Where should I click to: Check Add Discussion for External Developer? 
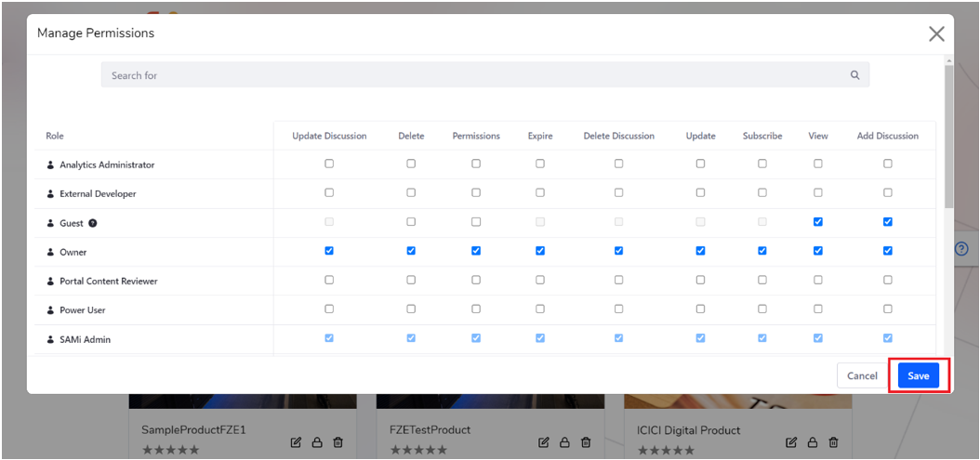888,192
